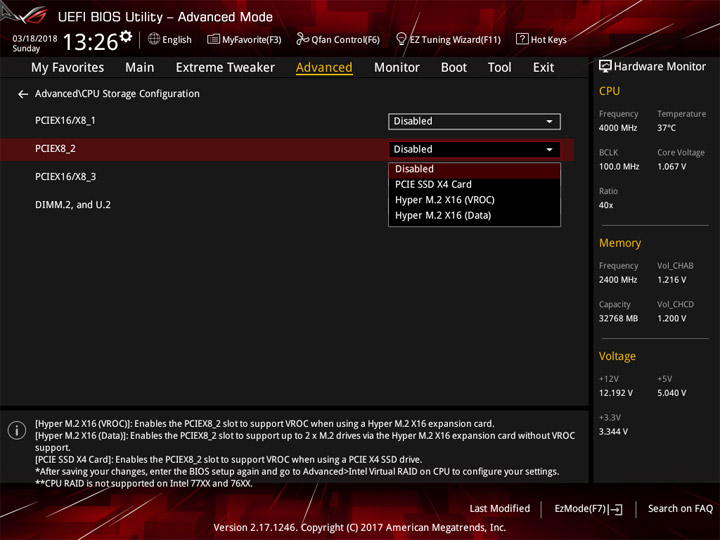This screenshot has height=540, width=720.
Task: Click the Core Voltage 1.067 V value
Action: coord(671,167)
